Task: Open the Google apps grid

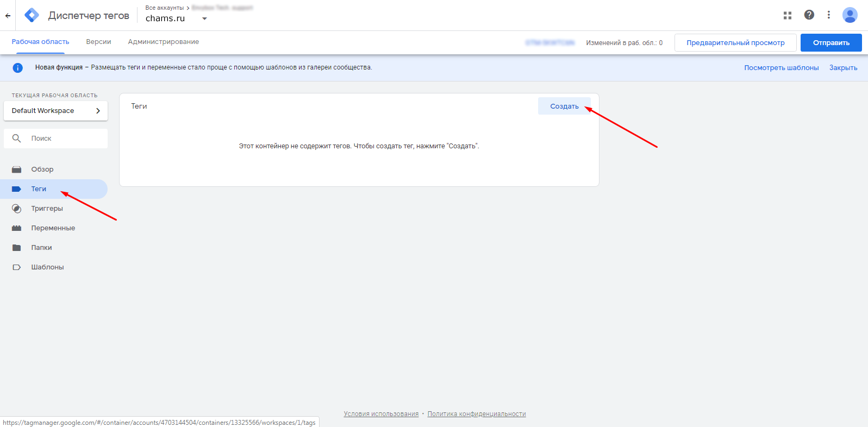Action: pyautogui.click(x=787, y=15)
